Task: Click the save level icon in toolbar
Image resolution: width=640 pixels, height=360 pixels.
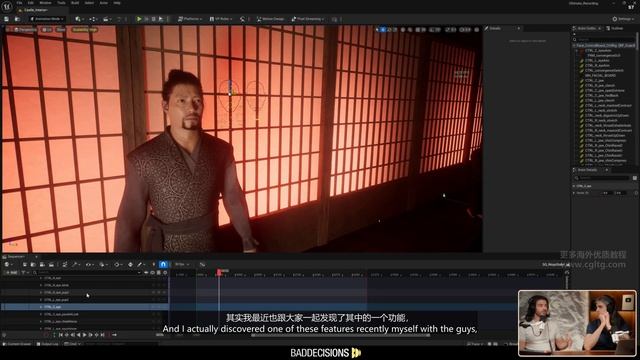Action: (7, 19)
